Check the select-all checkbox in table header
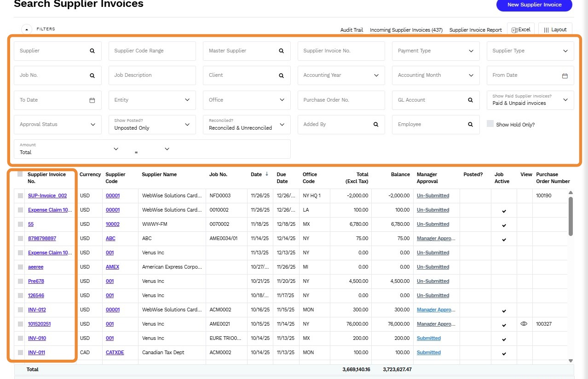The width and height of the screenshot is (588, 379). pyautogui.click(x=20, y=174)
